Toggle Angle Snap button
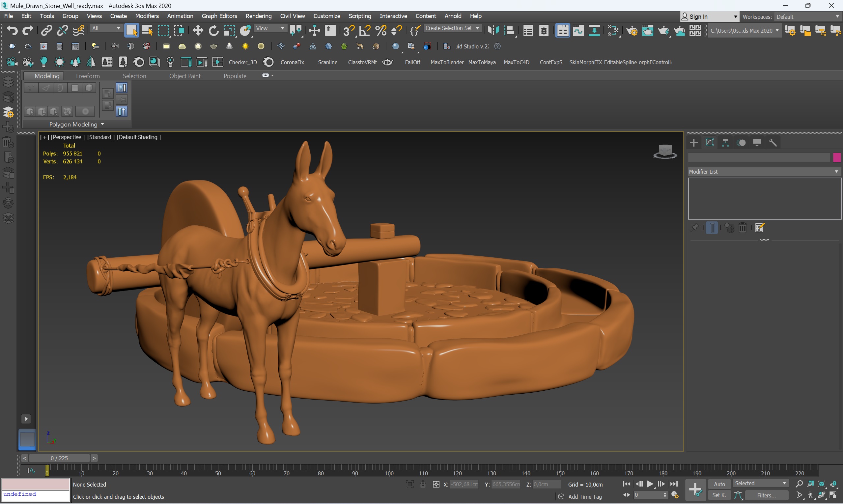This screenshot has height=504, width=843. coord(365,31)
